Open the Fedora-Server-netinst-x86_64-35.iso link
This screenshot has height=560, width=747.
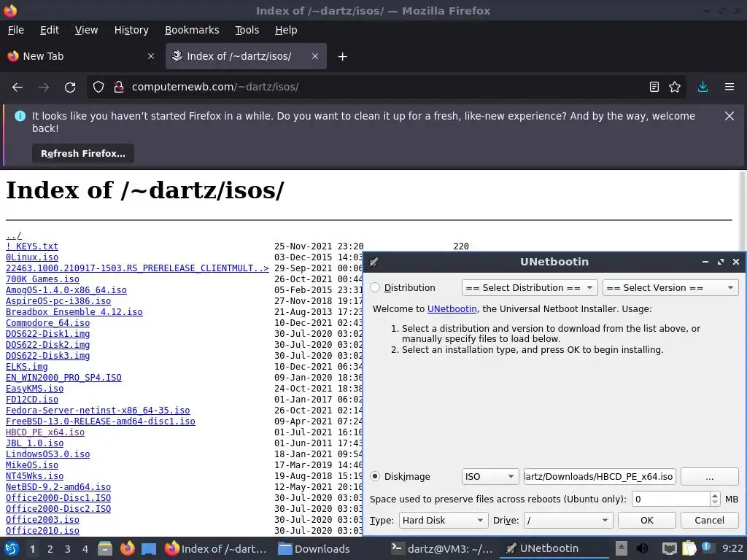click(x=98, y=411)
